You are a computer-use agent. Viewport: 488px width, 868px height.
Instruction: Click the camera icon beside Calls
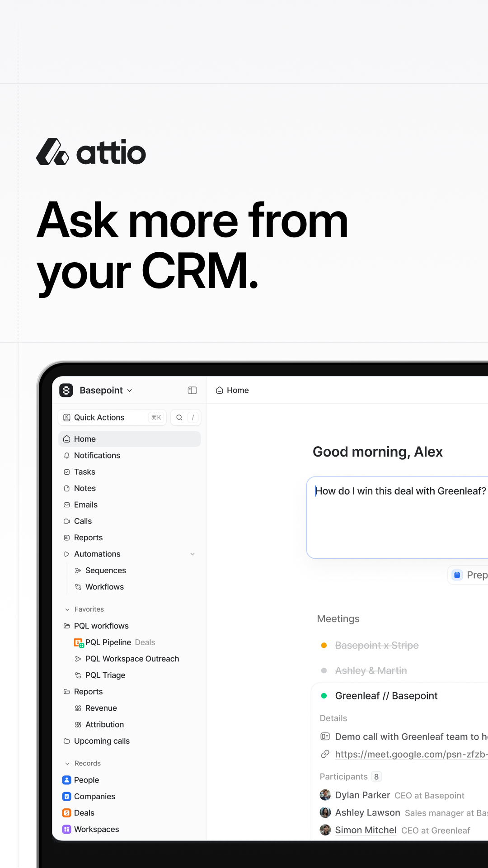67,521
